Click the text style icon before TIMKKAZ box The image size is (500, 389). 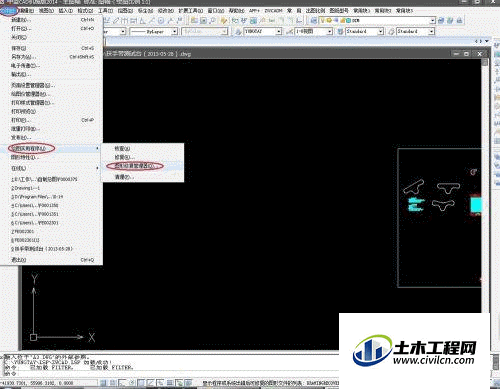238,32
